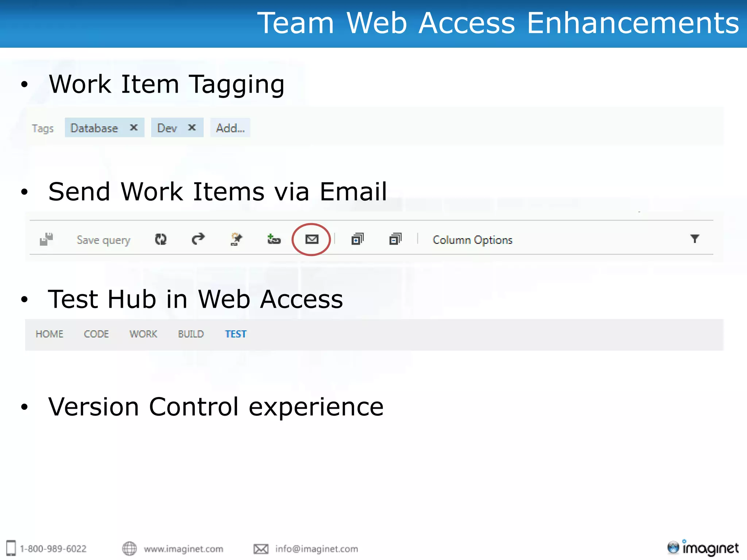Click the link work item icon with plus
Viewport: 747px width, 560px height.
(x=274, y=239)
